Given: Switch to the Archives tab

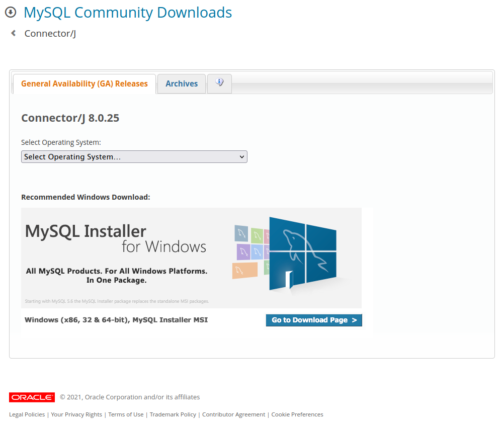Looking at the screenshot, I should [x=182, y=84].
